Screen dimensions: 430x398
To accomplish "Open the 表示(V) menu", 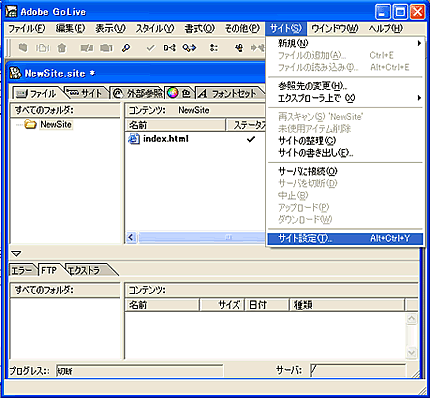I will pos(110,29).
